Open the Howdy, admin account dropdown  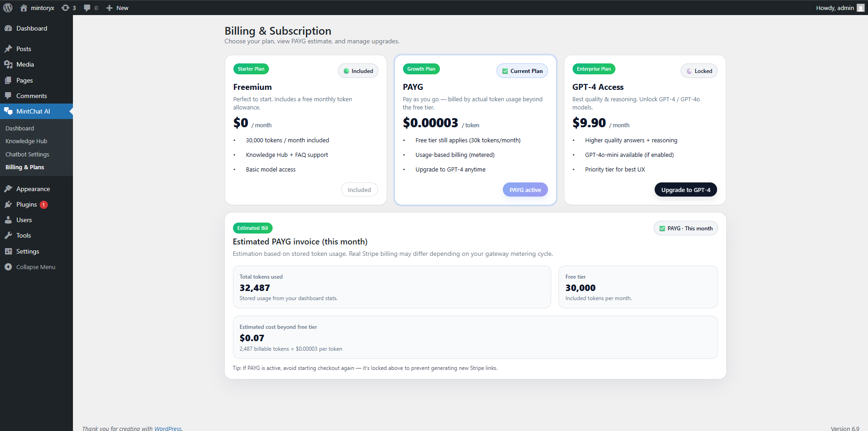[835, 7]
